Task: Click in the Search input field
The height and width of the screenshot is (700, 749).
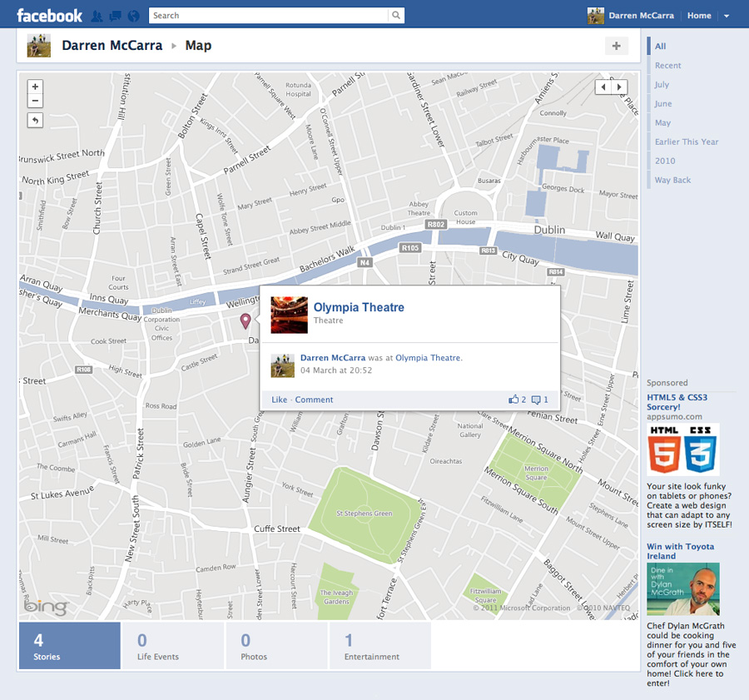Action: (268, 15)
